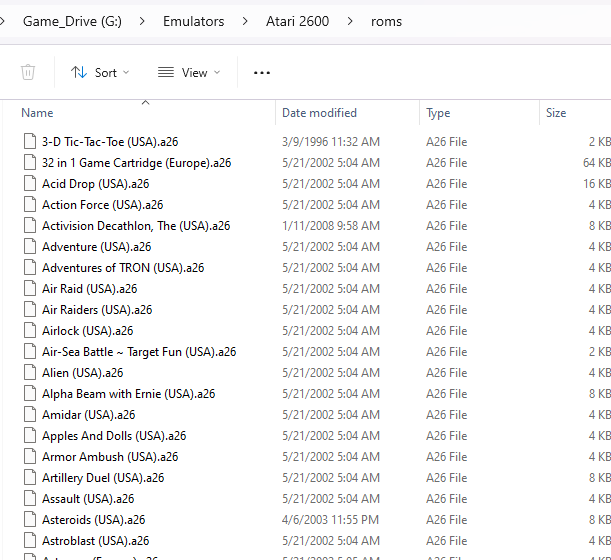Click file icon of Air Raid (USA).a26
This screenshot has height=560, width=611.
tap(30, 289)
